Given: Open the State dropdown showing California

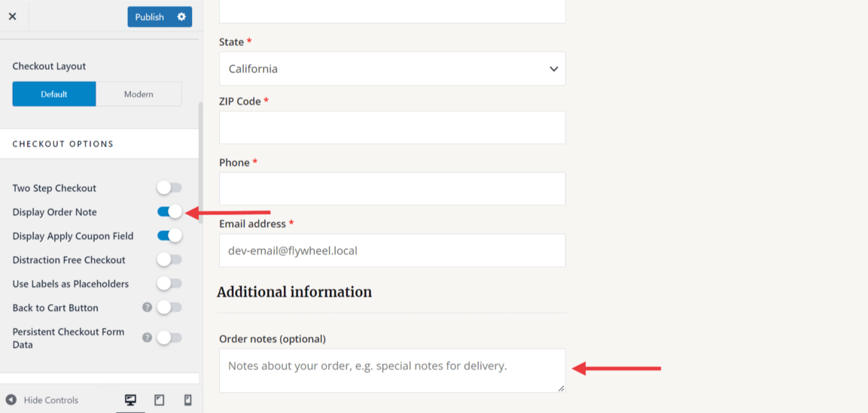Looking at the screenshot, I should (x=392, y=69).
